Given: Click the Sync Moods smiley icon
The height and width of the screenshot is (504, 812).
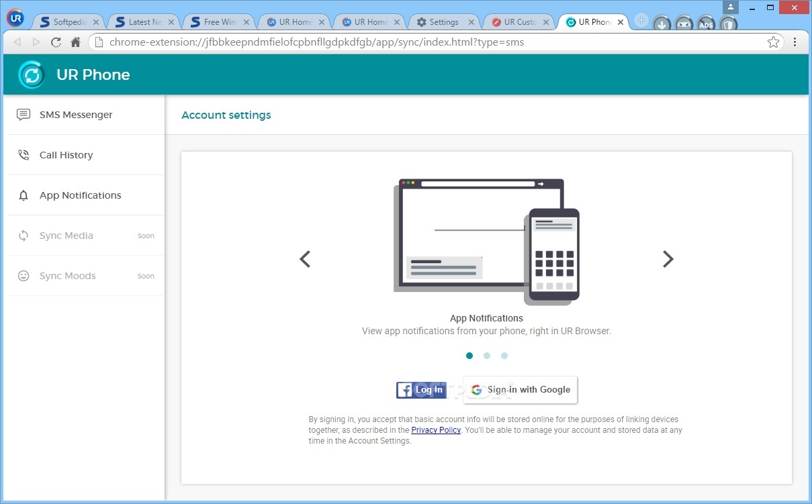Looking at the screenshot, I should click(x=24, y=276).
